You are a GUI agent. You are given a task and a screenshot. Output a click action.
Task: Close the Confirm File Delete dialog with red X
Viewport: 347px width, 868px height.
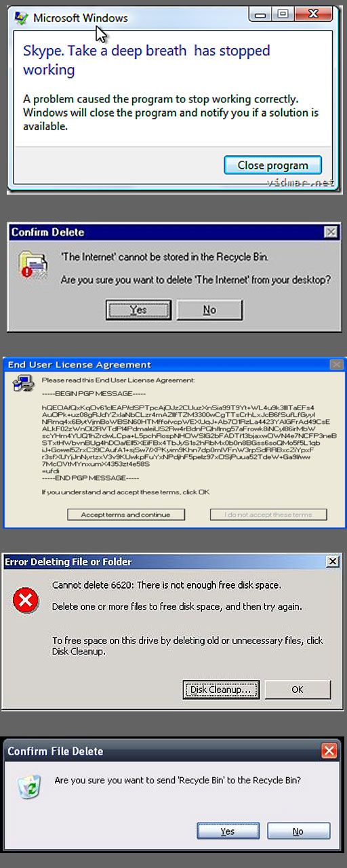(329, 751)
